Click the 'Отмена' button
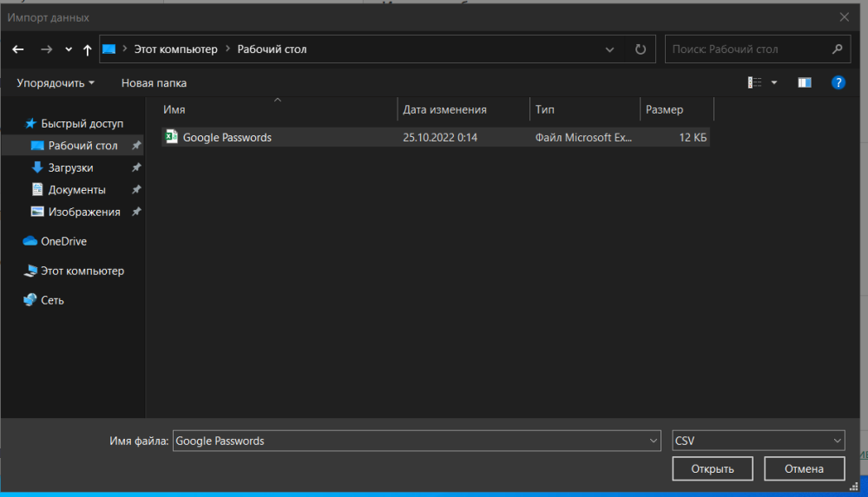Viewport: 868px width, 497px height. point(804,468)
